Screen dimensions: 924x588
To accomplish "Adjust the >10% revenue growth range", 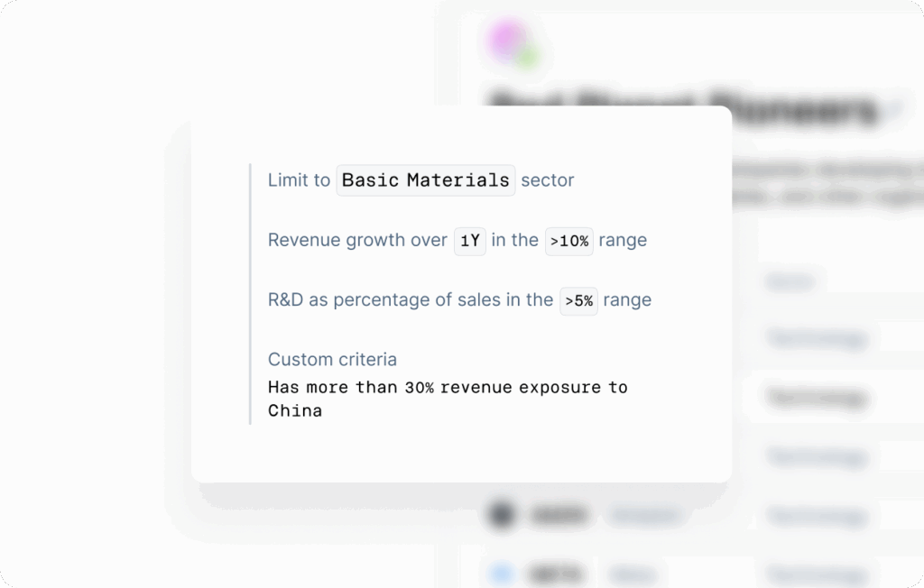I will coord(568,241).
